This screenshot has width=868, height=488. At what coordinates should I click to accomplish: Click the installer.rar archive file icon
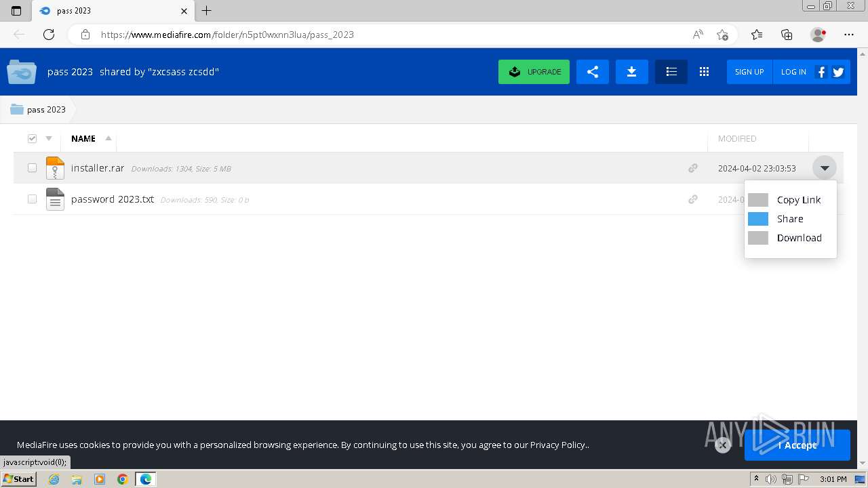55,168
